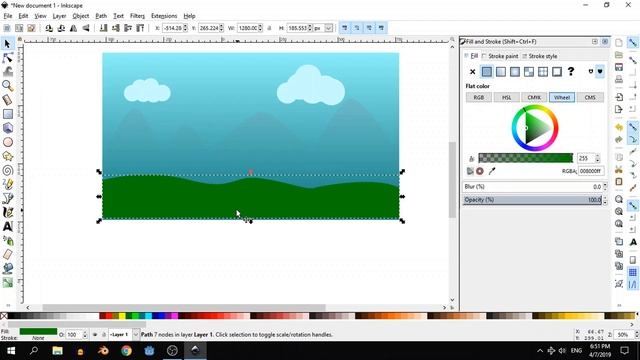Toggle Layer 1 lock icon
Viewport: 640px width, 360px height.
(x=103, y=334)
